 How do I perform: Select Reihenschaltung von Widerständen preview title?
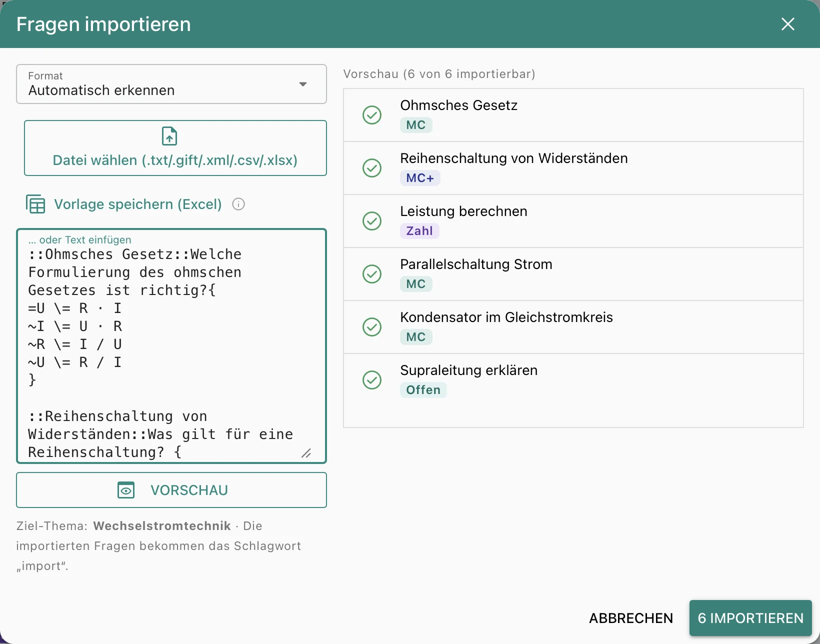(514, 158)
